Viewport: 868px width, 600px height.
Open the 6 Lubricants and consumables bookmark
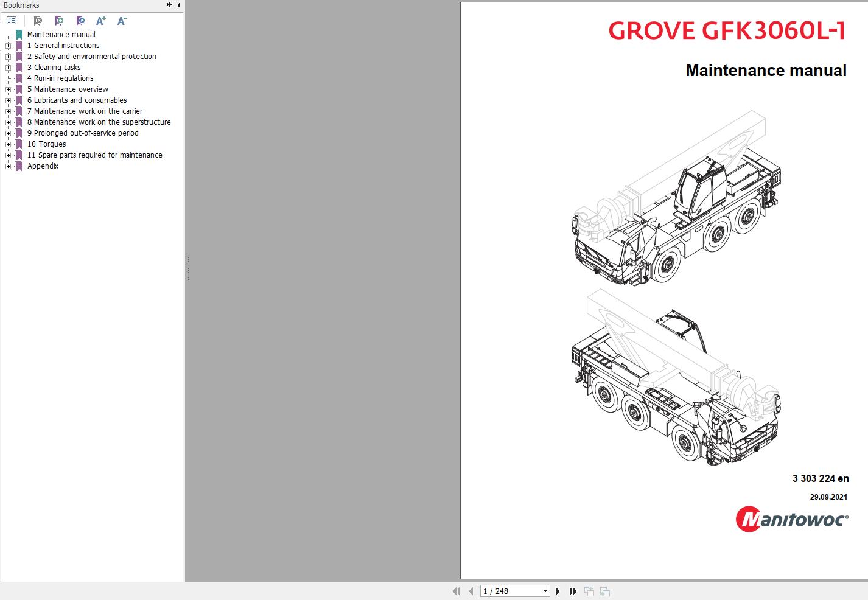[x=77, y=100]
